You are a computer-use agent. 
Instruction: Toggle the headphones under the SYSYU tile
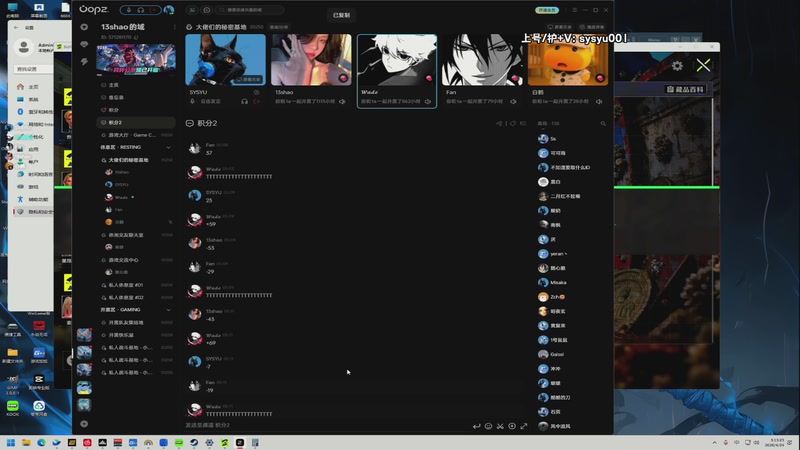244,102
